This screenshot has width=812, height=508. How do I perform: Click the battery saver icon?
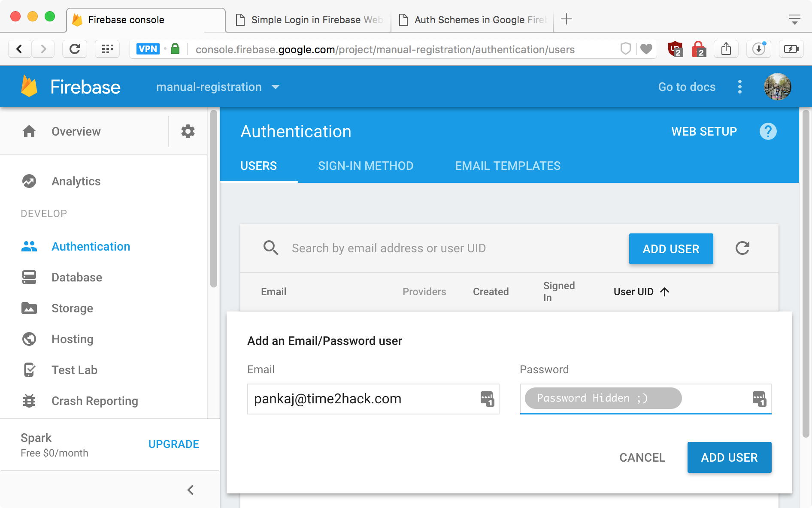791,49
